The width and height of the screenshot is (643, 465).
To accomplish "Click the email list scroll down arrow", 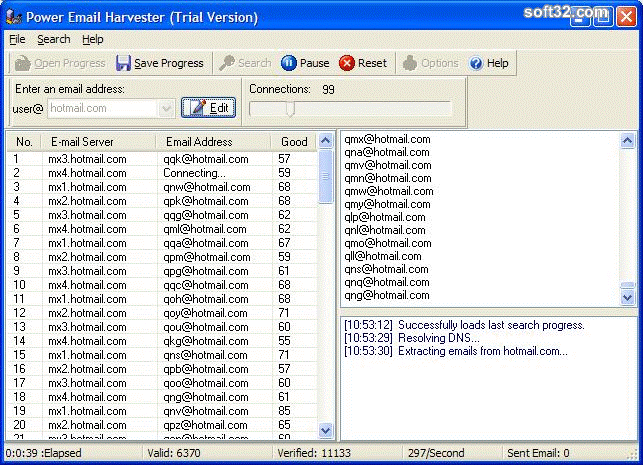I will click(x=627, y=297).
